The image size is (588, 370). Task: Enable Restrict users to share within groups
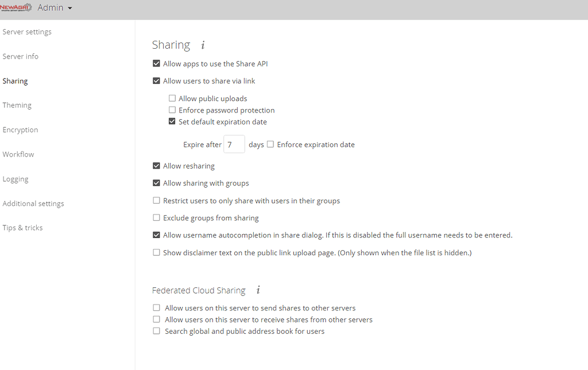point(156,200)
